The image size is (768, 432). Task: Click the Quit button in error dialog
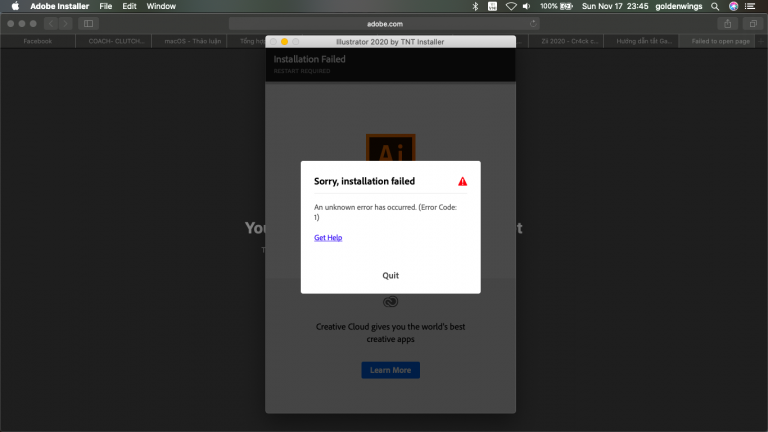[x=390, y=275]
